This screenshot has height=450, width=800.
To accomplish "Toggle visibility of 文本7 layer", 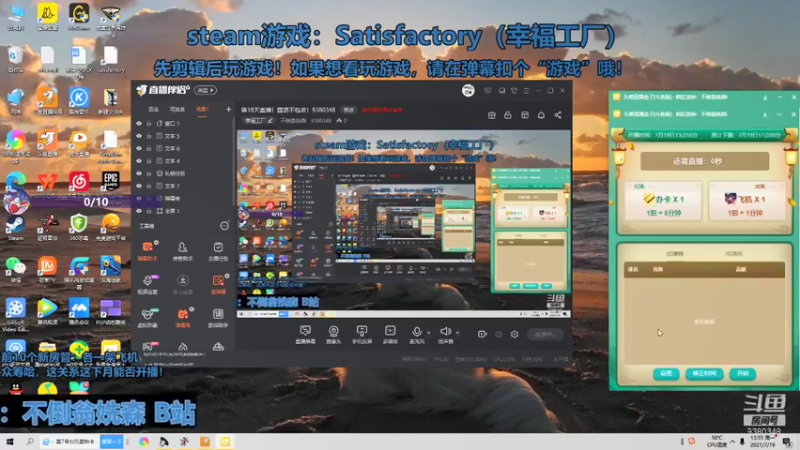I will pos(139,186).
